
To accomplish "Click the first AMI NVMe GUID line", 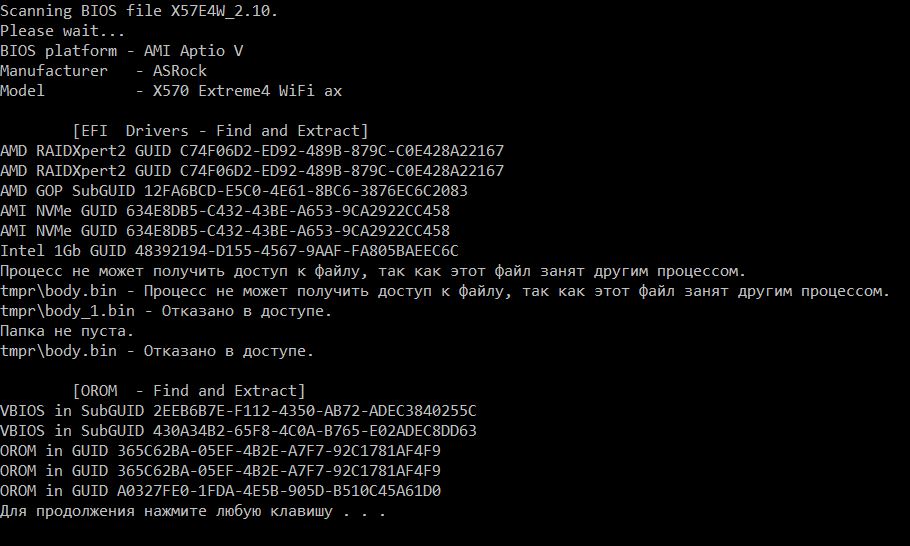I will [225, 211].
